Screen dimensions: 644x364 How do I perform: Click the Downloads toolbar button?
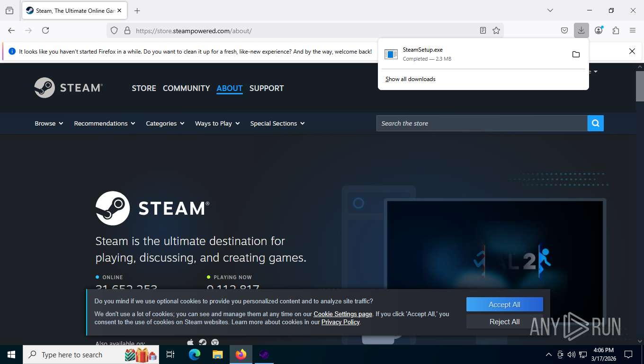581,30
